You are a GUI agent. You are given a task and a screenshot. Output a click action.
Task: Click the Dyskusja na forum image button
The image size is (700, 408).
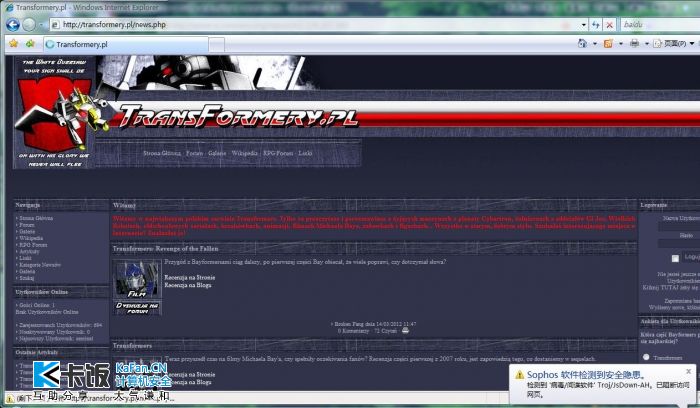[137, 308]
